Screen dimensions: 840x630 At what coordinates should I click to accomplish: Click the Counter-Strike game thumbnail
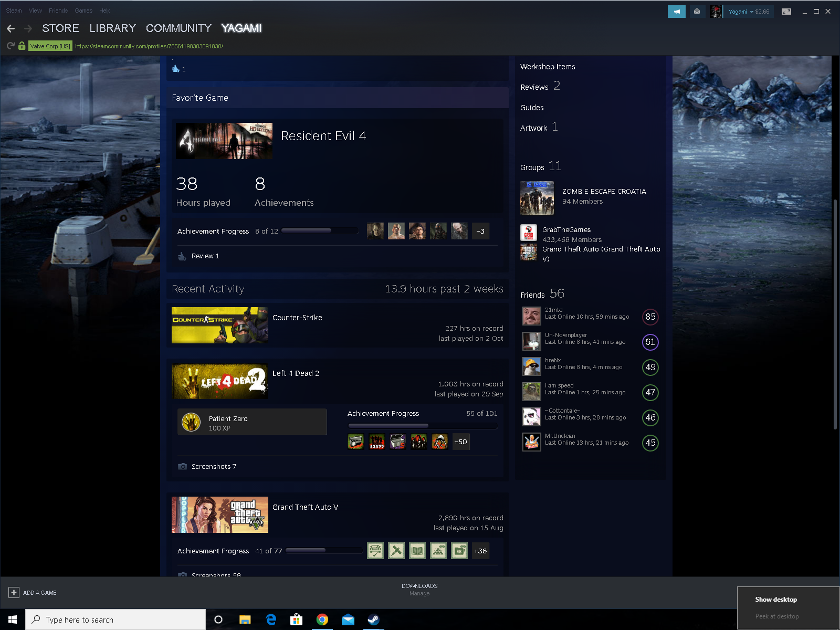pyautogui.click(x=219, y=325)
